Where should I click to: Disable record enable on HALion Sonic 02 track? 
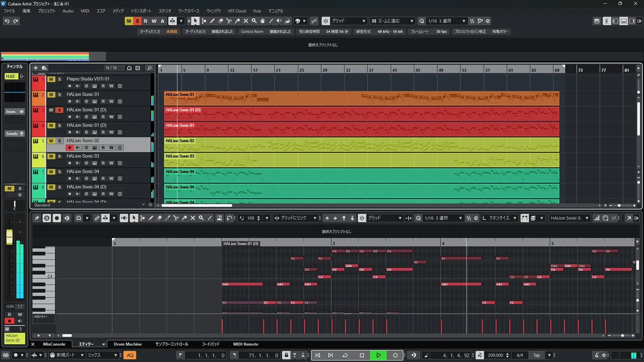coord(69,148)
